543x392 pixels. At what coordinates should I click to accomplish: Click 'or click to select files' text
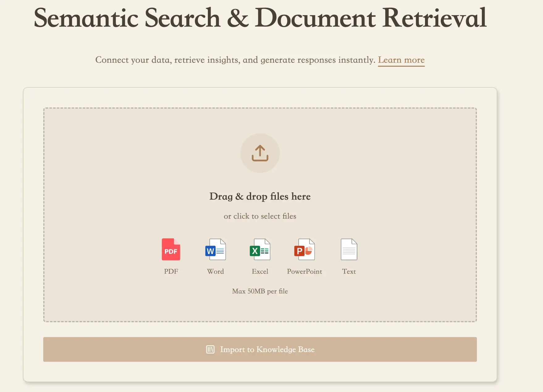tap(260, 216)
